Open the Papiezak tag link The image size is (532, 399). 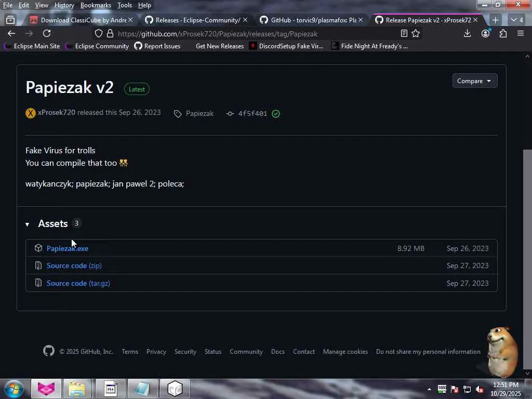tap(199, 114)
